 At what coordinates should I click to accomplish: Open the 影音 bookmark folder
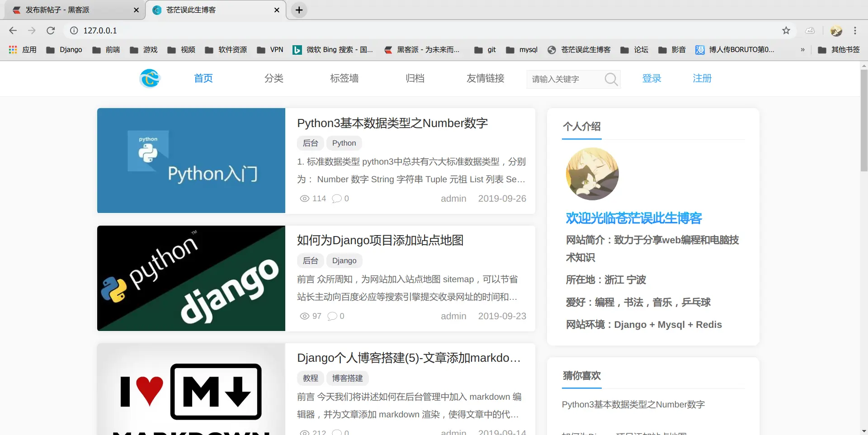pyautogui.click(x=672, y=50)
